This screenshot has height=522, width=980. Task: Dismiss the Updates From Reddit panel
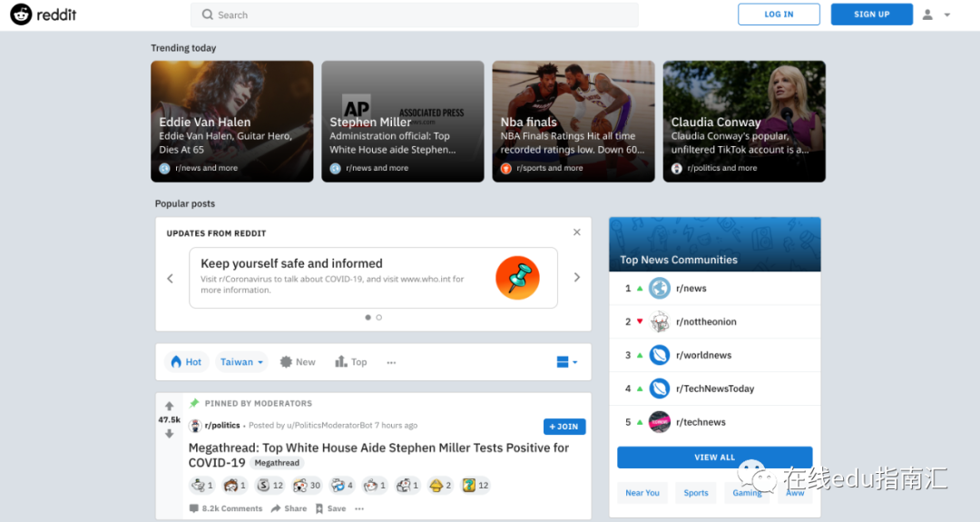(576, 232)
